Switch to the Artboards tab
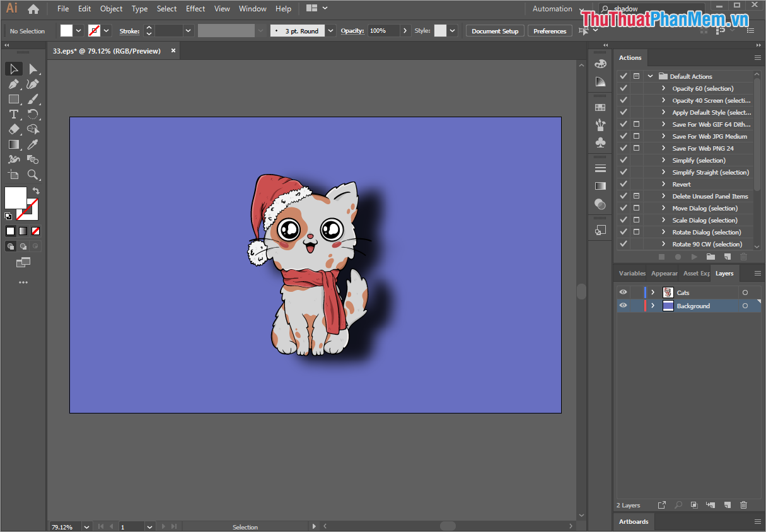The image size is (766, 532). (633, 521)
